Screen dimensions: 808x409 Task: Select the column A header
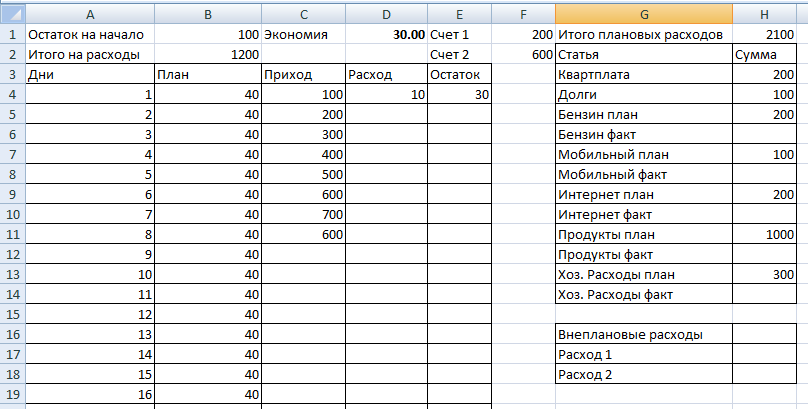(x=90, y=13)
